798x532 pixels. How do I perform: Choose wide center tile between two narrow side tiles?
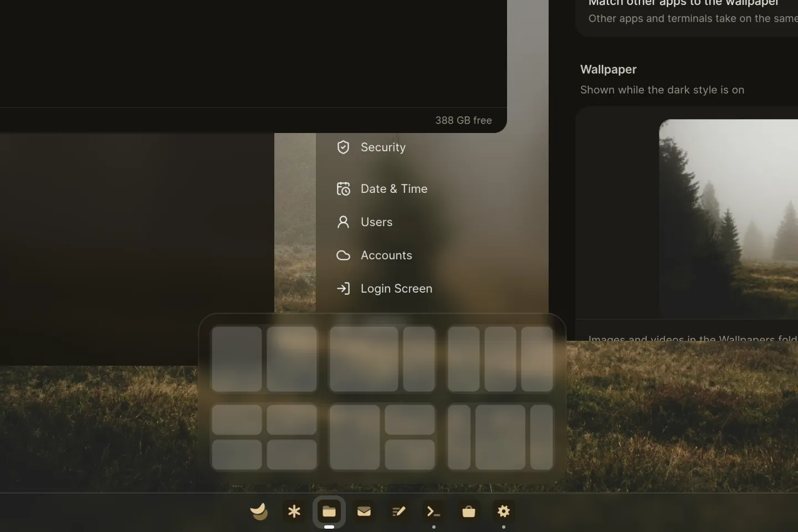coord(500,437)
